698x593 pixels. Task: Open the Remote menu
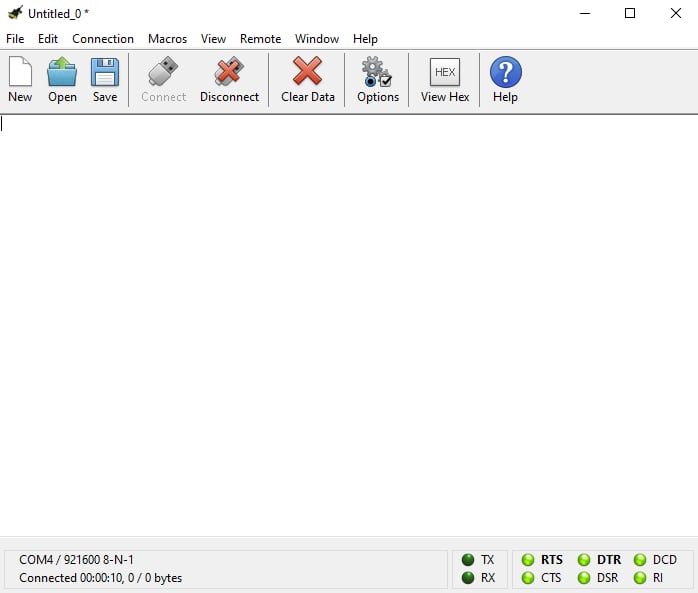point(260,39)
